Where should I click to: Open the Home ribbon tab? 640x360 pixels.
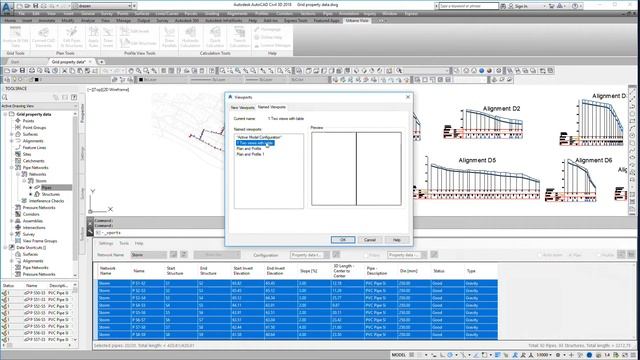pos(10,20)
